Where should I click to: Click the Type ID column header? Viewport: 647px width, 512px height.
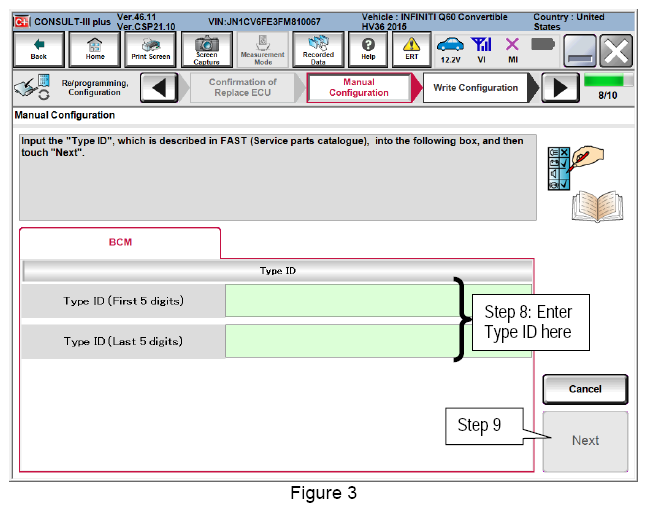[277, 271]
